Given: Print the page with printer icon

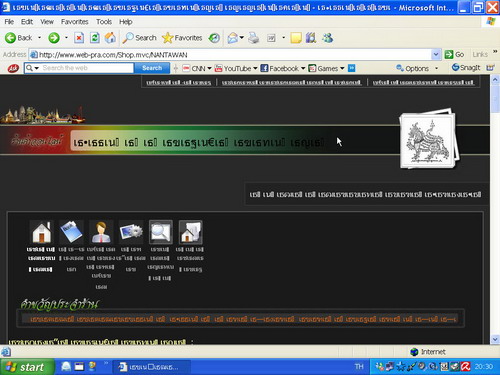Looking at the screenshot, I should 254,38.
